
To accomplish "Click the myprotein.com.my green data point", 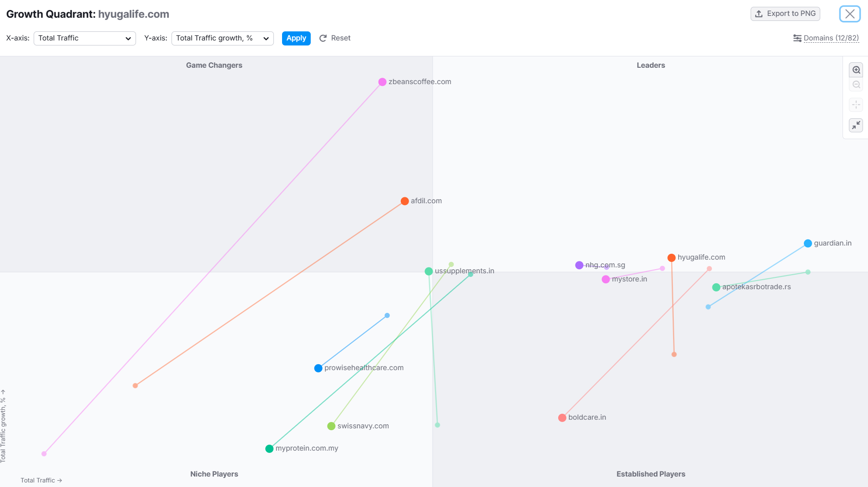I will pyautogui.click(x=269, y=449).
